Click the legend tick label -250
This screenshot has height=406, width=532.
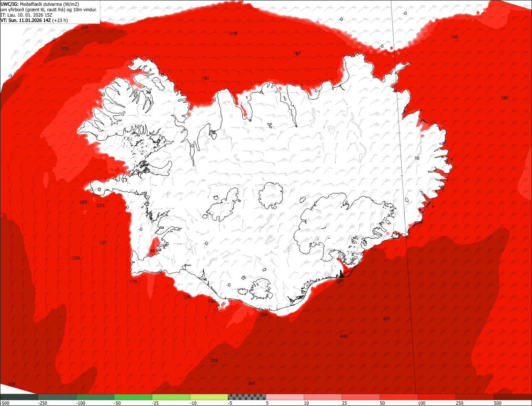pyautogui.click(x=42, y=403)
